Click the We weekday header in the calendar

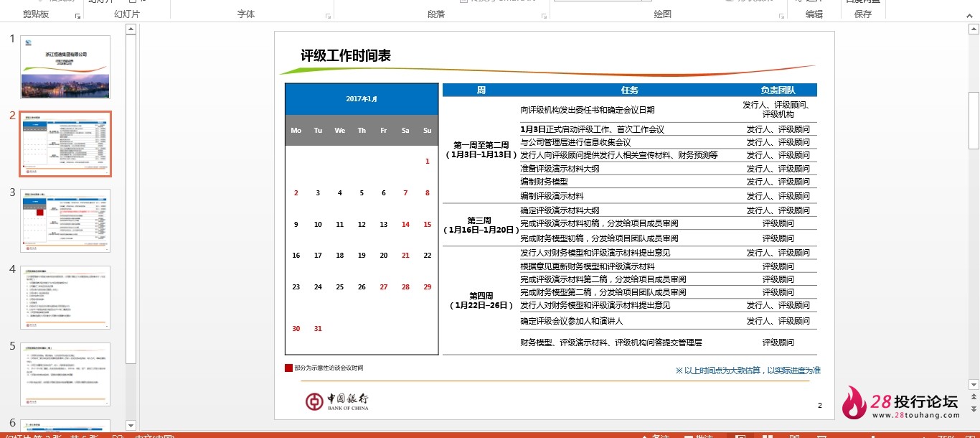pyautogui.click(x=340, y=131)
